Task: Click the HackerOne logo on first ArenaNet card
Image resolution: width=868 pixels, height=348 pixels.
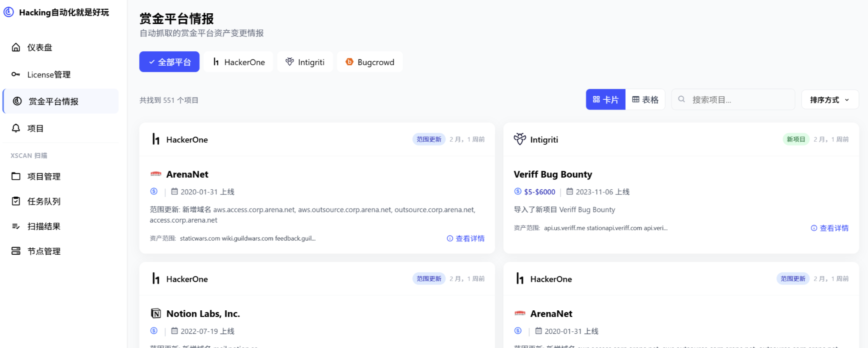Action: (x=156, y=139)
